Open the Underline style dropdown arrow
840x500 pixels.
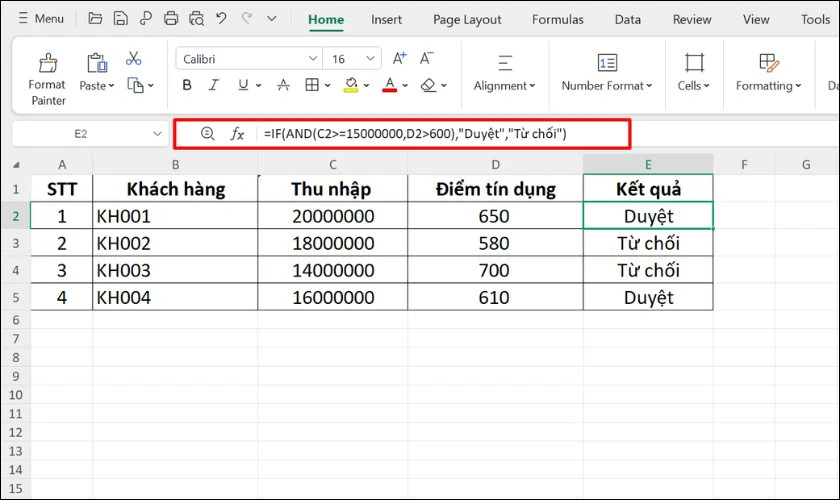click(x=259, y=85)
